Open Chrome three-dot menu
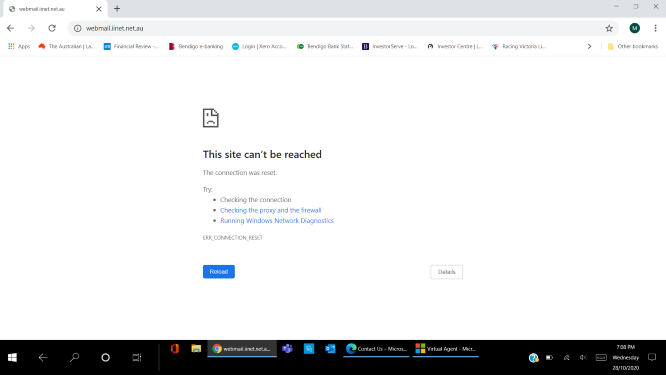This screenshot has height=375, width=666. (655, 28)
